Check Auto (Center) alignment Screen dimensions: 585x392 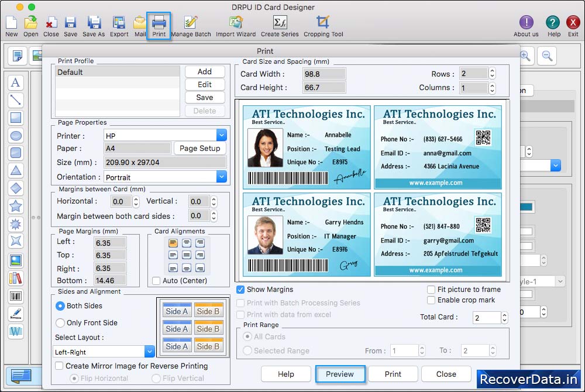click(x=156, y=280)
